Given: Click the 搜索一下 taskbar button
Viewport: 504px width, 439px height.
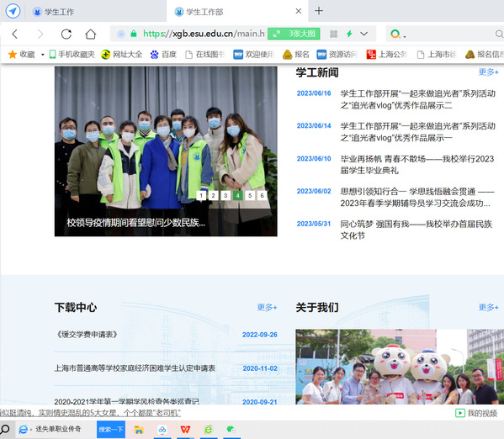Looking at the screenshot, I should (111, 430).
